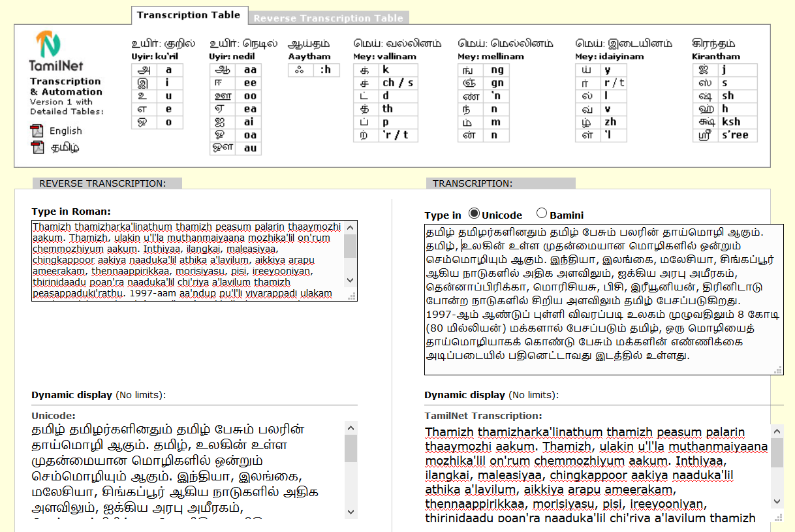Switch to the Reverse Transcription Table tab
This screenshot has height=532, width=795.
tap(329, 18)
